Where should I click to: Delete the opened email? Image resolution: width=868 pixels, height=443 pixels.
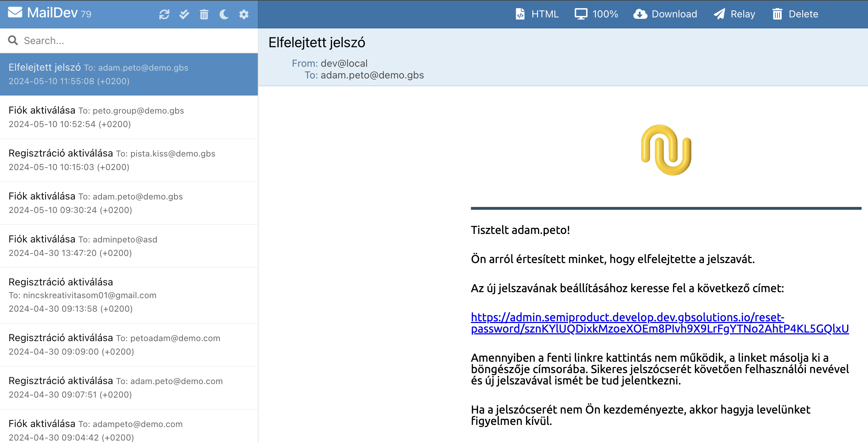pyautogui.click(x=796, y=14)
